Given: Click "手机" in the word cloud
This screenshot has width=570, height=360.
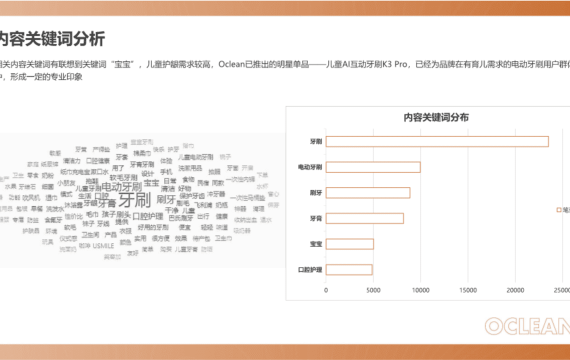Looking at the screenshot, I should 166,172.
